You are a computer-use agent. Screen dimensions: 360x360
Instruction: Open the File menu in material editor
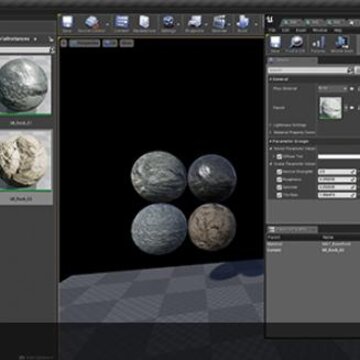click(272, 30)
